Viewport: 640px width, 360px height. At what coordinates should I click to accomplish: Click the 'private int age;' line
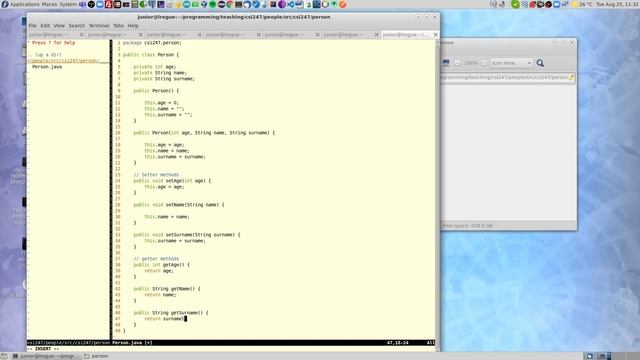pyautogui.click(x=155, y=67)
